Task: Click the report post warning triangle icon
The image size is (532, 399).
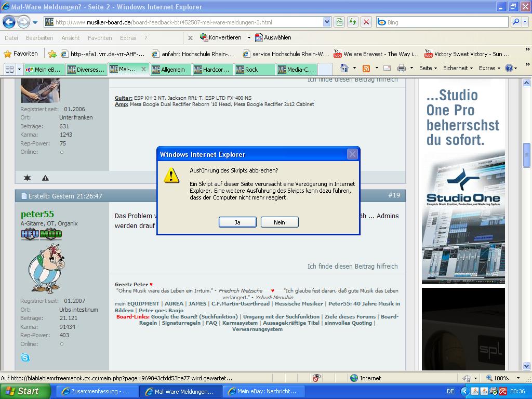Action: pyautogui.click(x=45, y=178)
